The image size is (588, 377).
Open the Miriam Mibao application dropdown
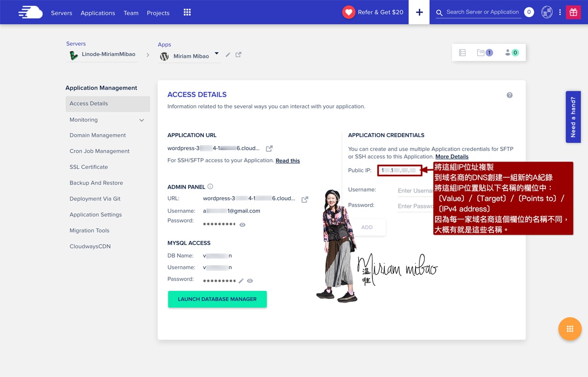[x=217, y=54]
